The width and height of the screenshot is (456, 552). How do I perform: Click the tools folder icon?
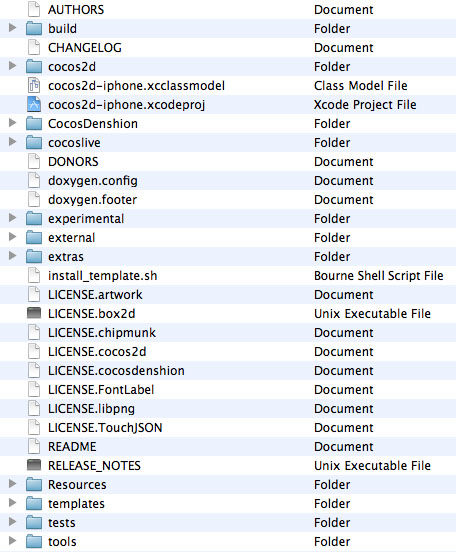(34, 541)
